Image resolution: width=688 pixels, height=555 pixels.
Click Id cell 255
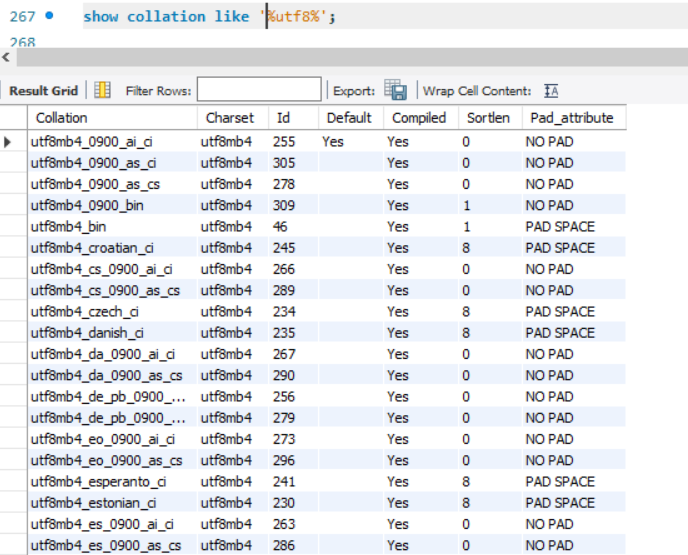[x=294, y=142]
